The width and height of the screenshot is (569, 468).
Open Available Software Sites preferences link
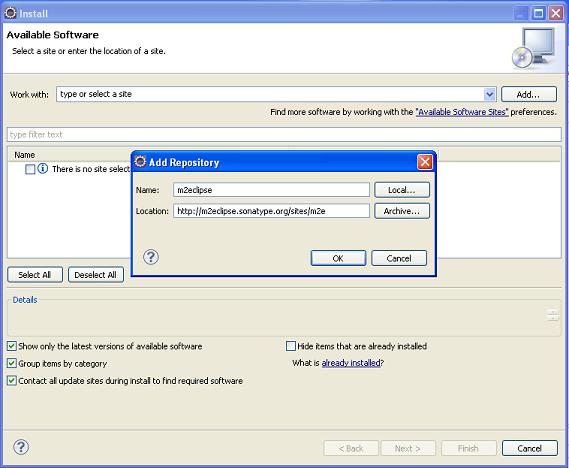pos(462,112)
